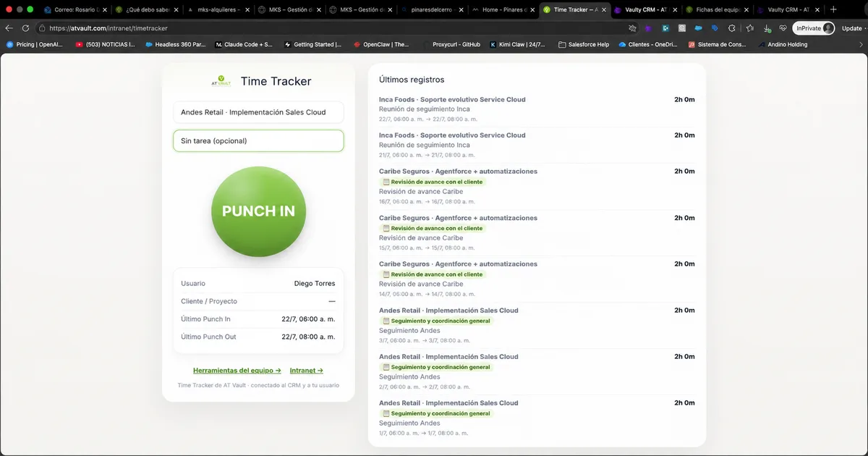Open the Andes Retail project dropdown

(258, 112)
